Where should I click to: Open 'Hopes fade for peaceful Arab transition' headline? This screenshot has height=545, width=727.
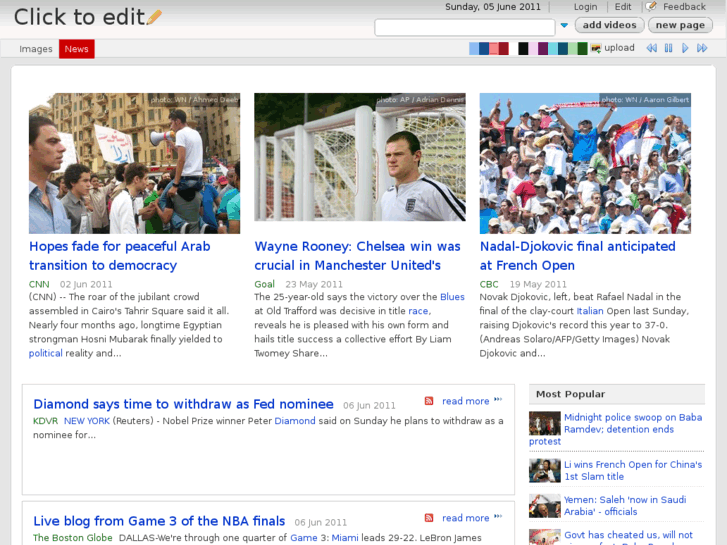click(x=120, y=256)
